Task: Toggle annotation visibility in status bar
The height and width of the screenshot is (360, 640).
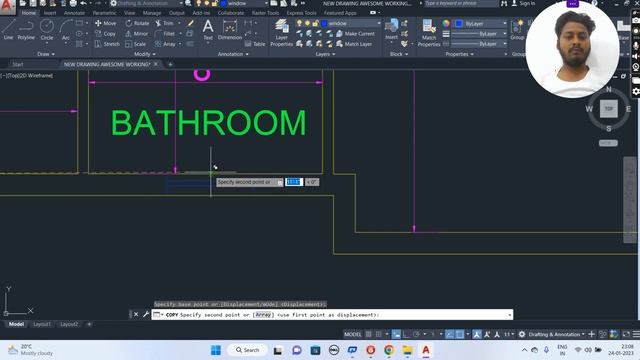Action: tap(477, 334)
